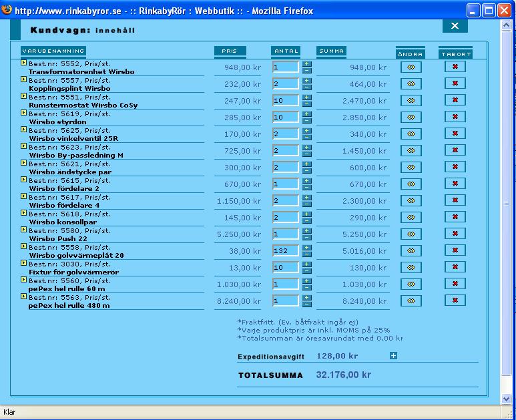Image resolution: width=516 pixels, height=420 pixels.
Task: Delete the Wirsbo Push 22 row
Action: [455, 234]
